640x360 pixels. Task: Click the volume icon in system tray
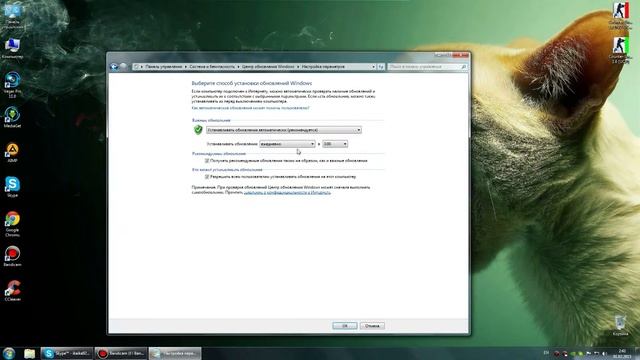point(604,353)
